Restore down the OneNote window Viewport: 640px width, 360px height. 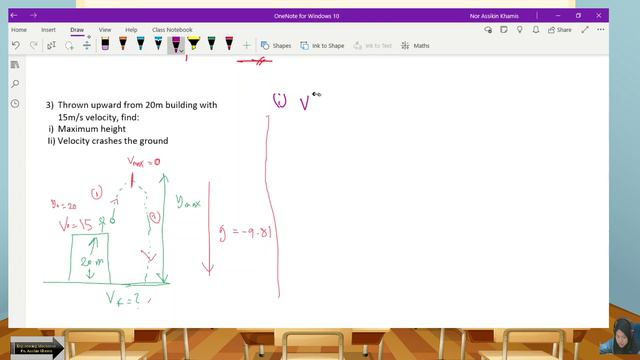point(578,16)
